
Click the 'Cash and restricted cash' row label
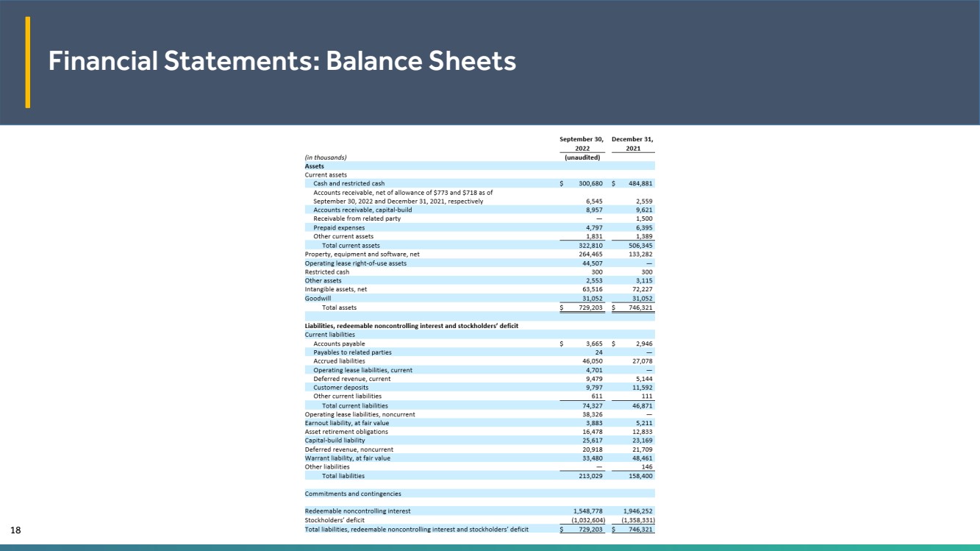(348, 184)
